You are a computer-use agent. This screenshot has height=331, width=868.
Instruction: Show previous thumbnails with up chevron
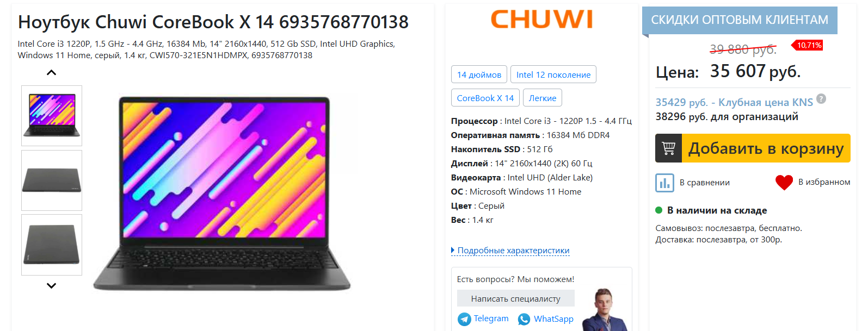[x=51, y=72]
